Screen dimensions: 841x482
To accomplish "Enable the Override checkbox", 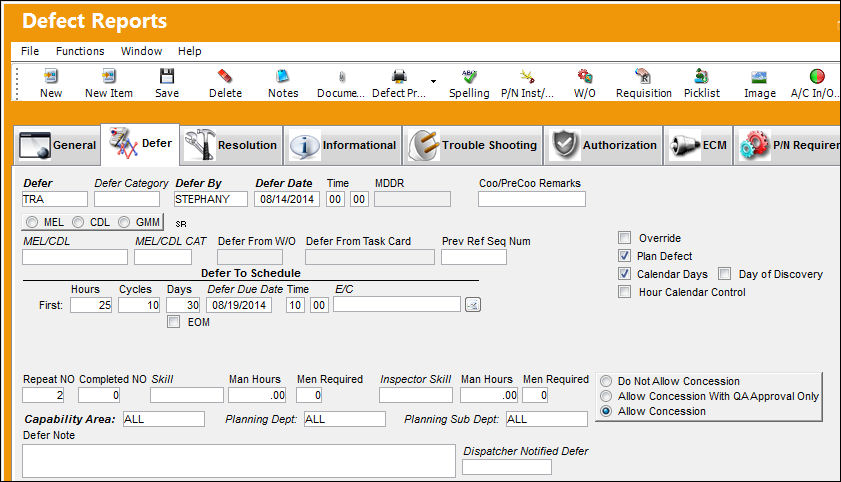I will [624, 238].
